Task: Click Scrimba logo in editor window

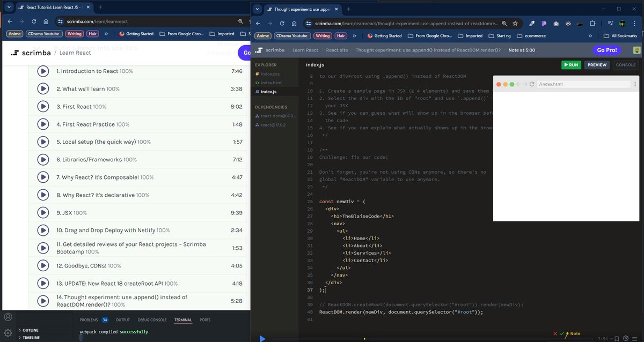Action: click(x=270, y=50)
